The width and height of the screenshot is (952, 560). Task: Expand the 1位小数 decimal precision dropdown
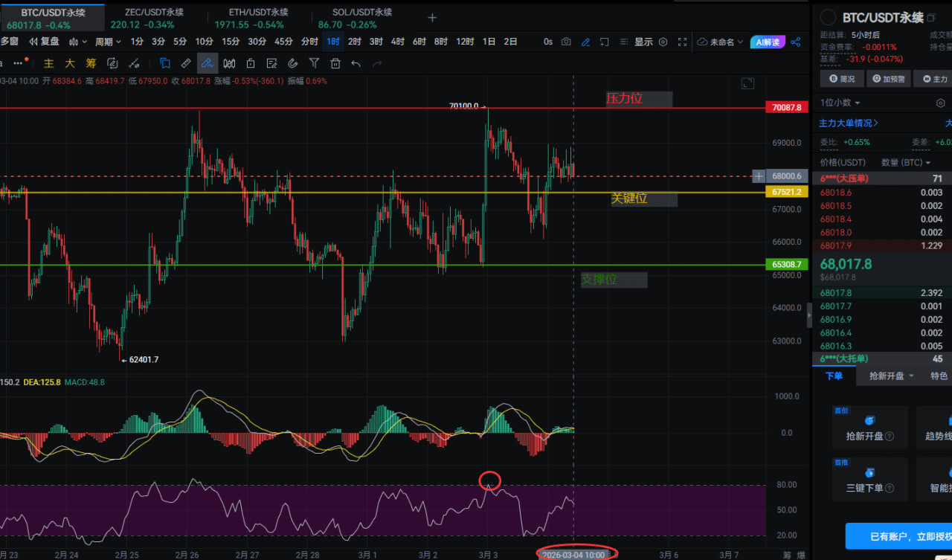pos(840,103)
